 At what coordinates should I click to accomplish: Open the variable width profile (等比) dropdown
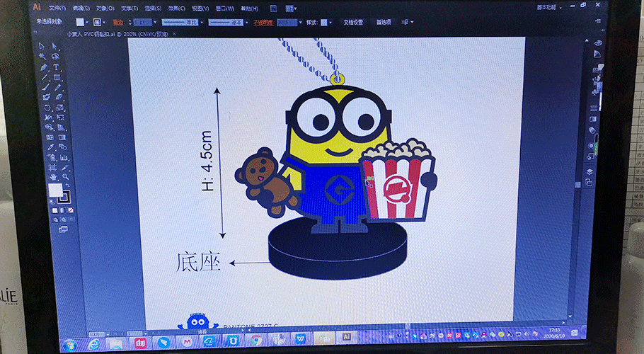202,22
